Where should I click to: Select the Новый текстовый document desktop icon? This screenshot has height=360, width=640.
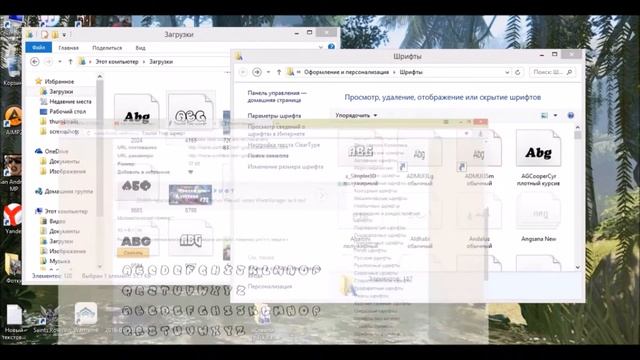14,322
